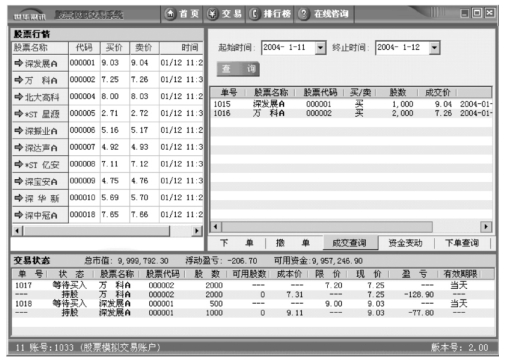Select order 1015 row in the transaction list
The height and width of the screenshot is (361, 507).
pos(351,104)
